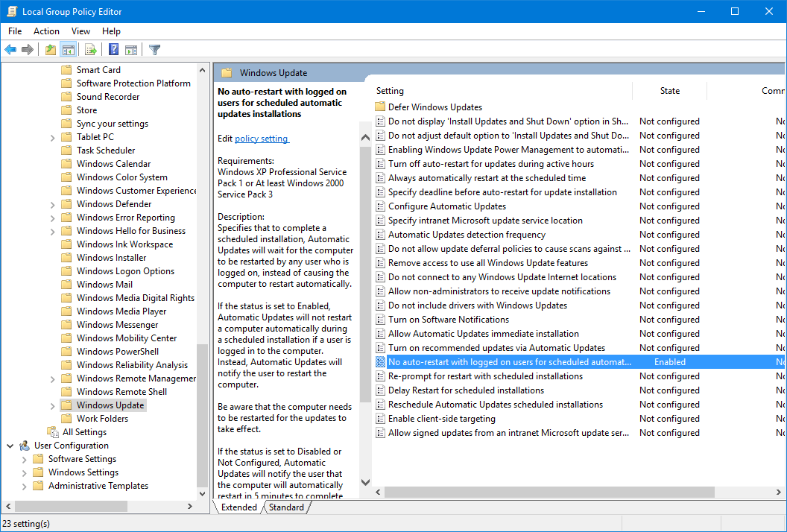Click the All Settings node icon
This screenshot has width=787, height=532.
pyautogui.click(x=53, y=431)
